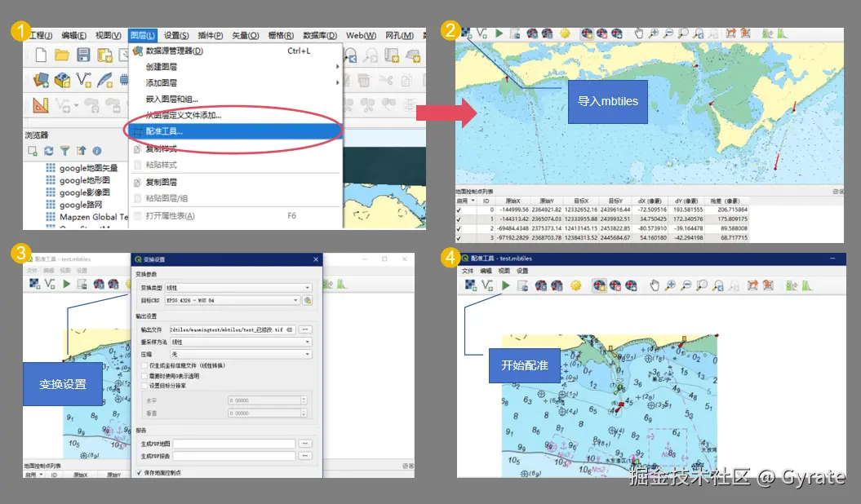Viewport: 861px width, 504px height.
Task: Open 设置 menu in step 4 georeferencer window
Action: coord(522,271)
